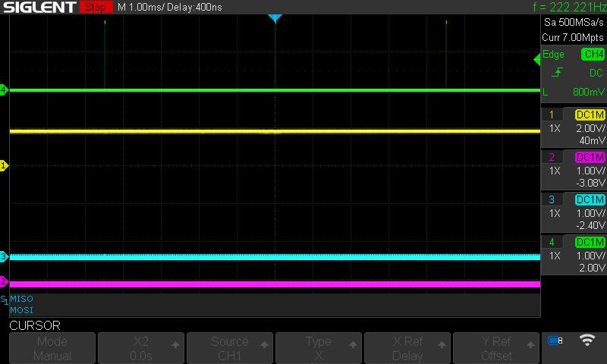
Task: Click the Sa 500MSa/s sample rate readout
Action: point(574,22)
